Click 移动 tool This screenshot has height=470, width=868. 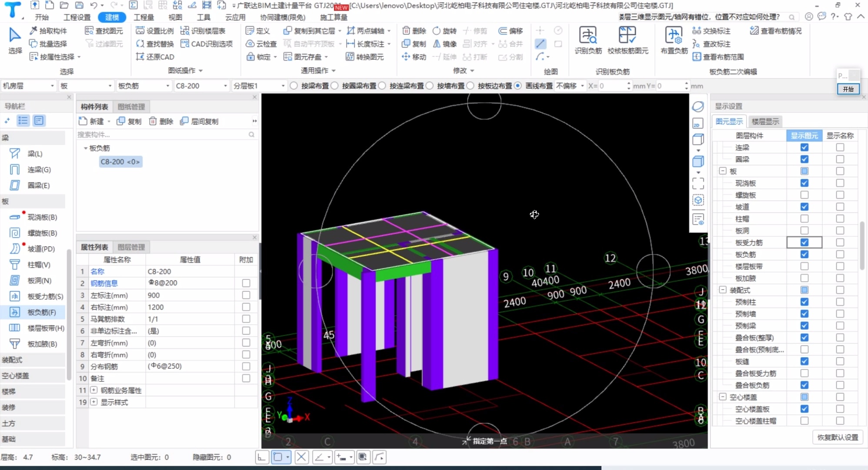[x=414, y=57]
